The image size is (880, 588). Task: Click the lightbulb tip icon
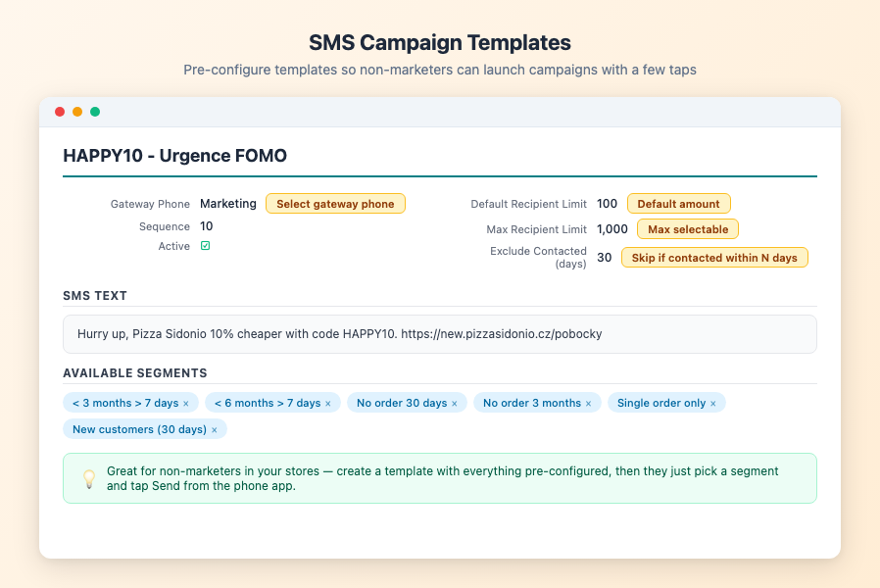click(89, 478)
